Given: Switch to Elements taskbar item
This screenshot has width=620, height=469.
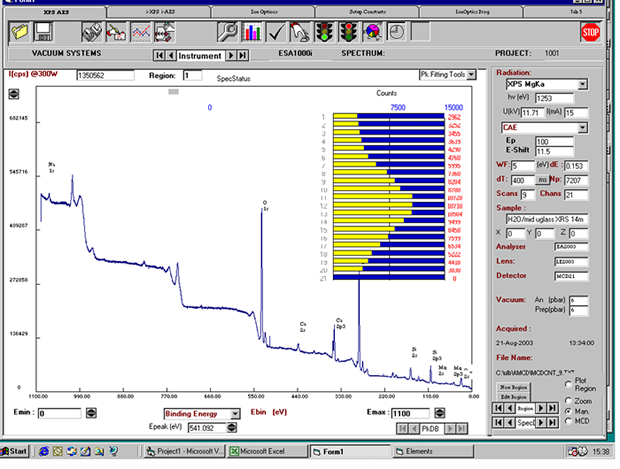Looking at the screenshot, I should 433,451.
